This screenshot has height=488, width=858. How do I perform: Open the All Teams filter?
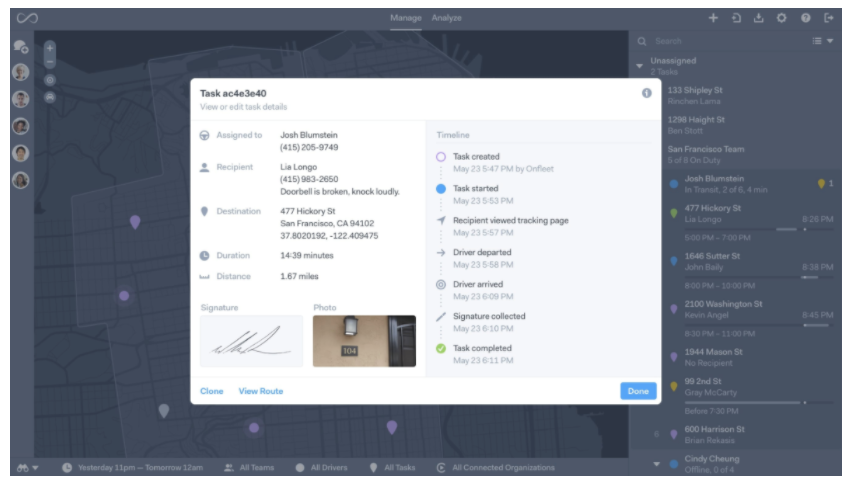coord(249,468)
